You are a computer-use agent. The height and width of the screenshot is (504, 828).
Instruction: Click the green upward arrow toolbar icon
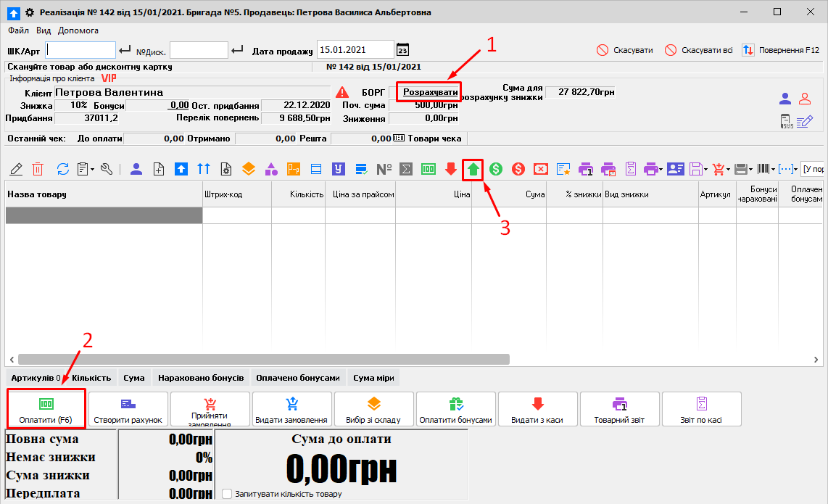coord(473,169)
